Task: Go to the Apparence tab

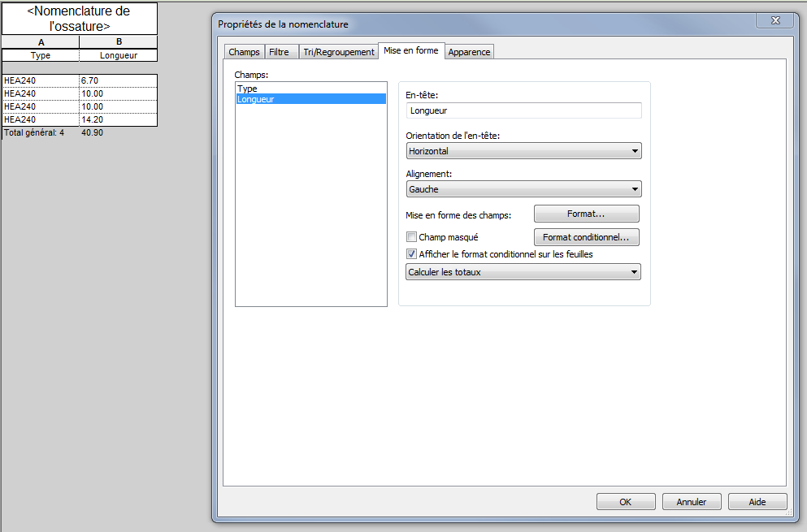Action: tap(469, 52)
